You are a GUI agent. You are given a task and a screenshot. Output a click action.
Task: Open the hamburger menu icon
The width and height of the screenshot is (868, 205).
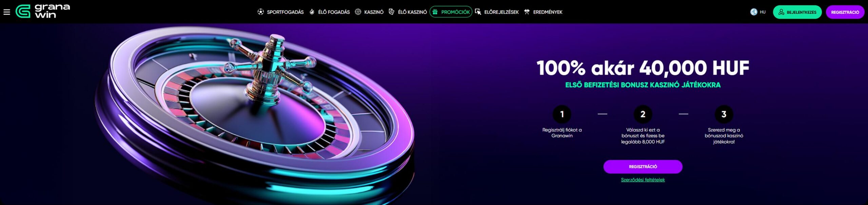coord(6,12)
